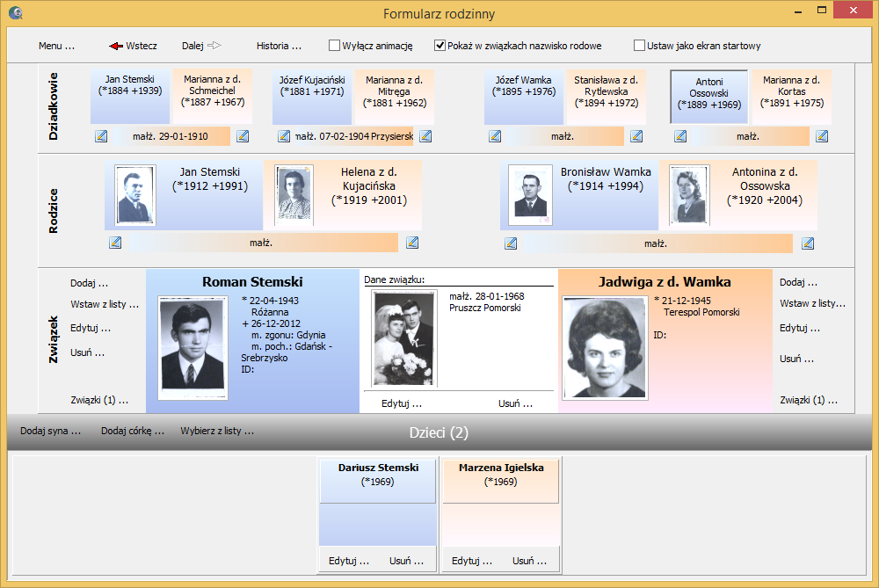Click edit icon right of Wamka parents' marriage bar
Viewport: 879px width, 588px height.
click(808, 243)
